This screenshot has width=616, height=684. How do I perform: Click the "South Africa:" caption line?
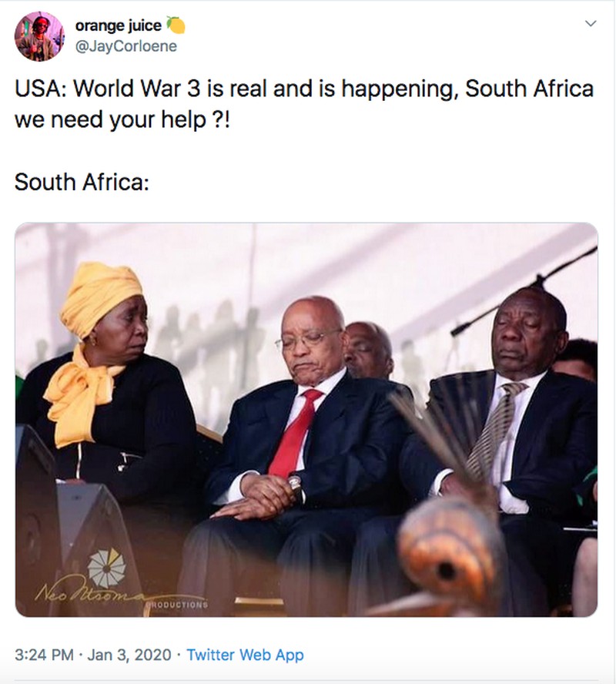pyautogui.click(x=82, y=183)
